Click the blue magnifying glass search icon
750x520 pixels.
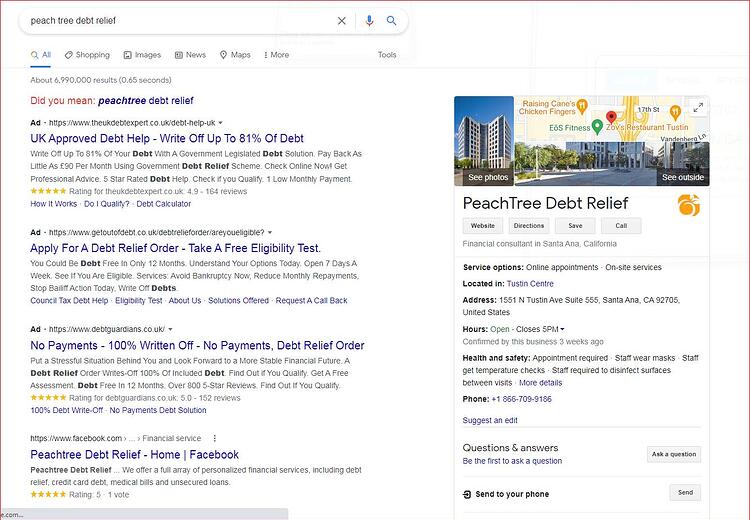(x=392, y=21)
